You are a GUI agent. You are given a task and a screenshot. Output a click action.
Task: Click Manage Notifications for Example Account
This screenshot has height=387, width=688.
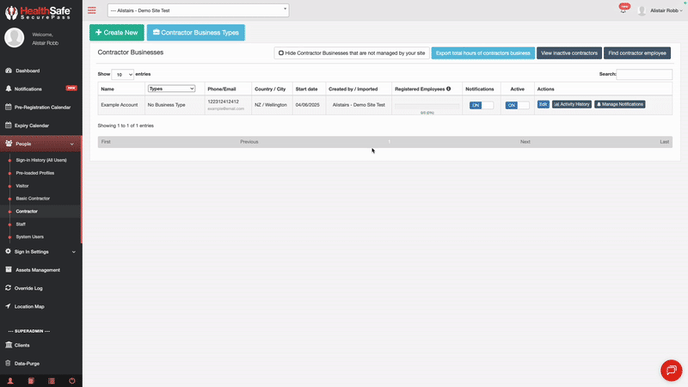coord(620,104)
